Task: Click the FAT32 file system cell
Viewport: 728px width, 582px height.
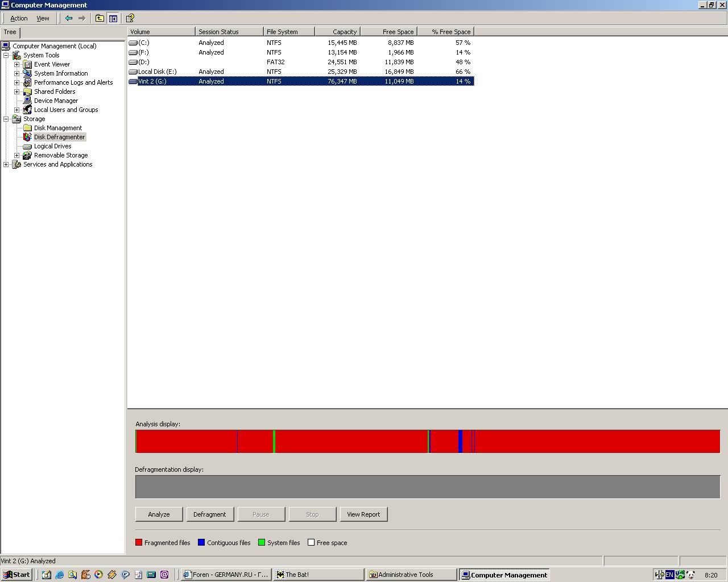Action: (x=276, y=62)
